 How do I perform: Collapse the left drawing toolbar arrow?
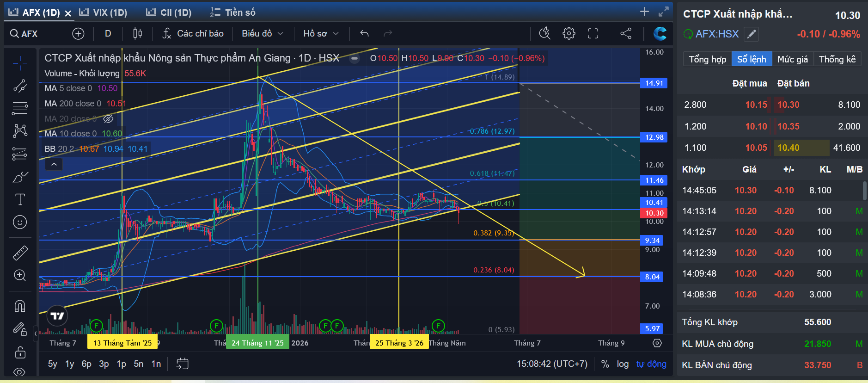[x=36, y=333]
